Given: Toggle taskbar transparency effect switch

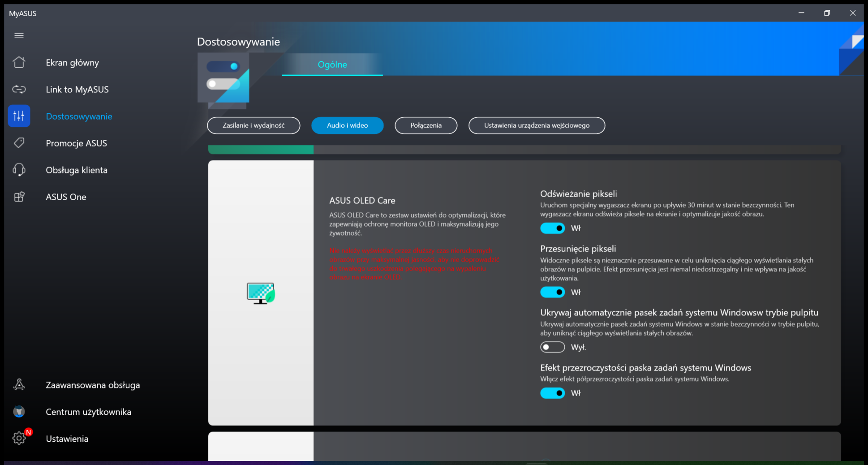Looking at the screenshot, I should pos(552,393).
